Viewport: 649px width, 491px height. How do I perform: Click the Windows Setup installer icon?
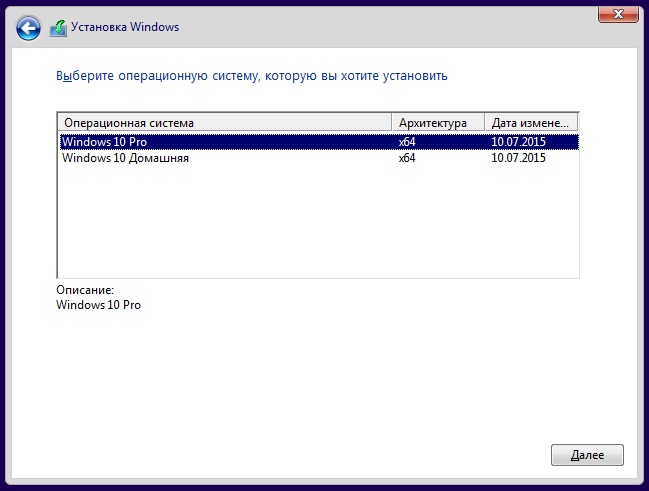(58, 28)
